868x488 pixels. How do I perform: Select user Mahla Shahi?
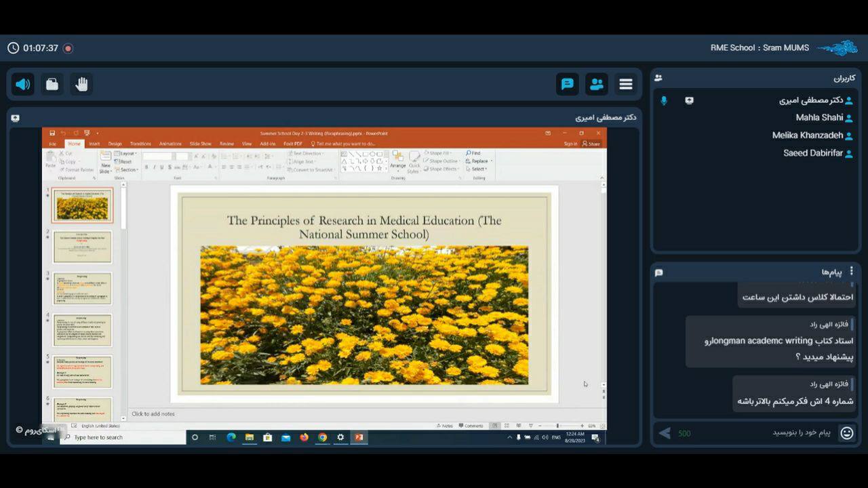(819, 118)
